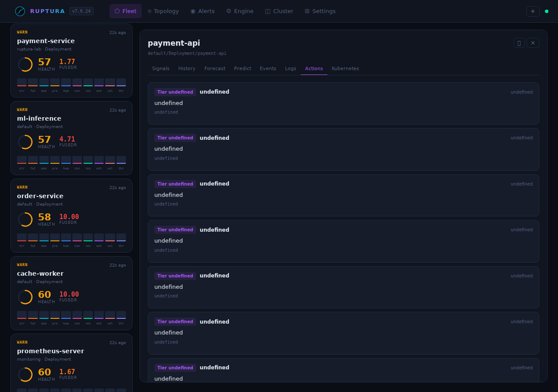Go to the Alerts page
This screenshot has width=558, height=392.
(x=203, y=11)
